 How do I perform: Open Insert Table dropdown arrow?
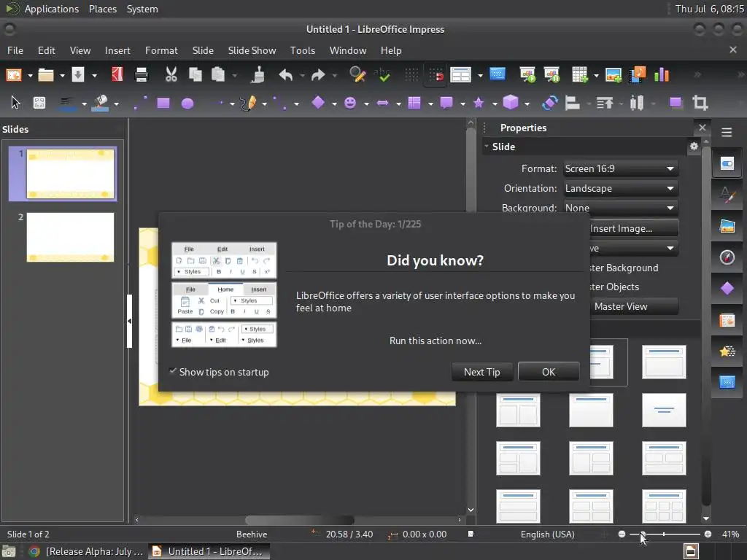[x=596, y=75]
